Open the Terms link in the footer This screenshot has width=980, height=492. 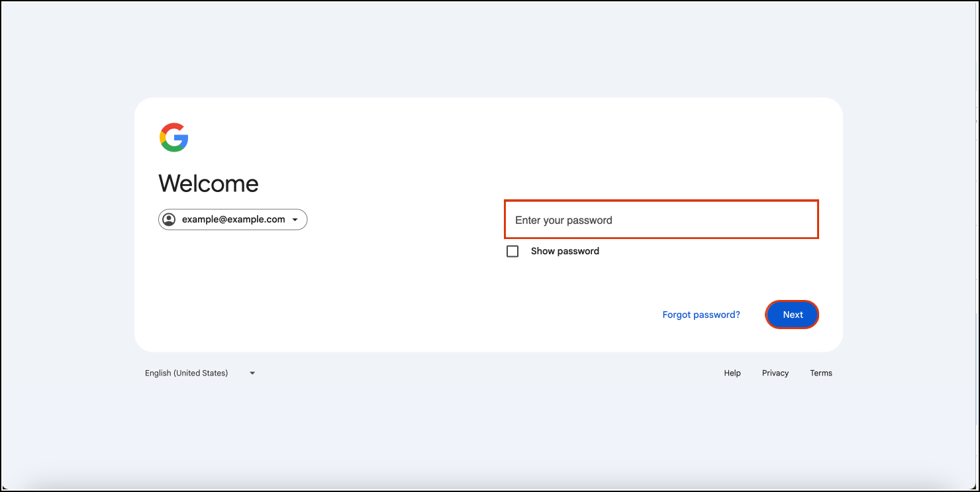coord(820,373)
